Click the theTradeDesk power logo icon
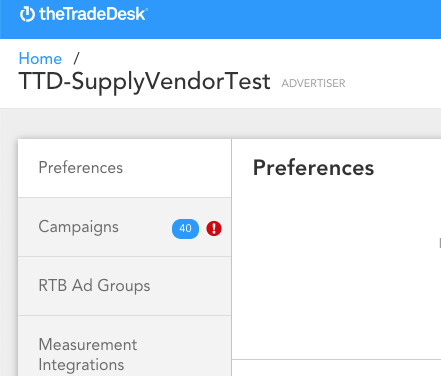This screenshot has height=376, width=441. (27, 14)
